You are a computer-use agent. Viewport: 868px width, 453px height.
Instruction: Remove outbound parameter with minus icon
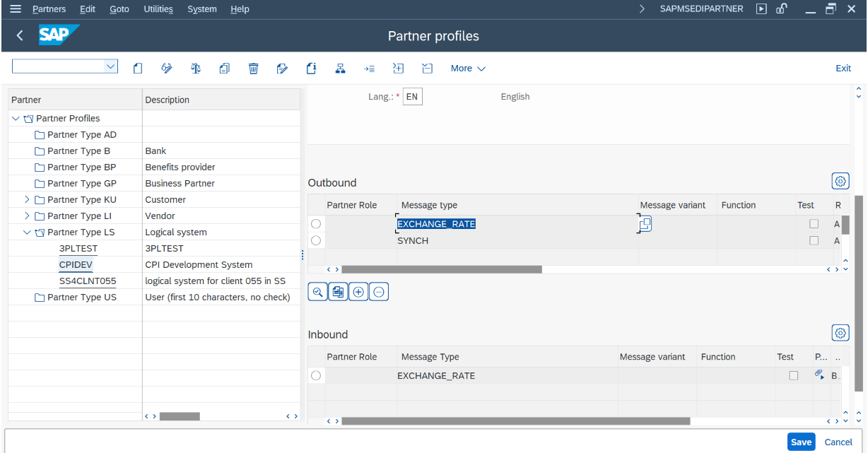[379, 292]
